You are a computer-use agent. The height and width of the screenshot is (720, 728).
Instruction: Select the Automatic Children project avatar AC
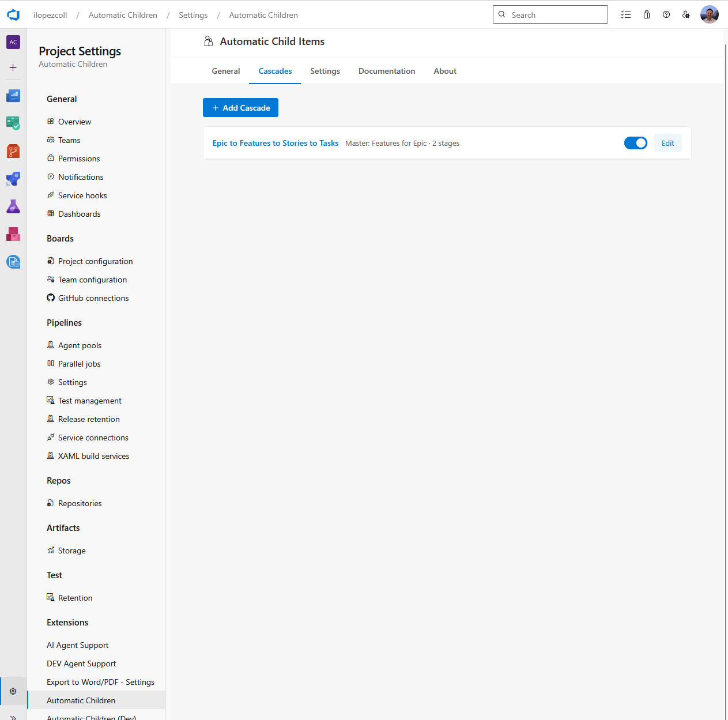click(13, 42)
